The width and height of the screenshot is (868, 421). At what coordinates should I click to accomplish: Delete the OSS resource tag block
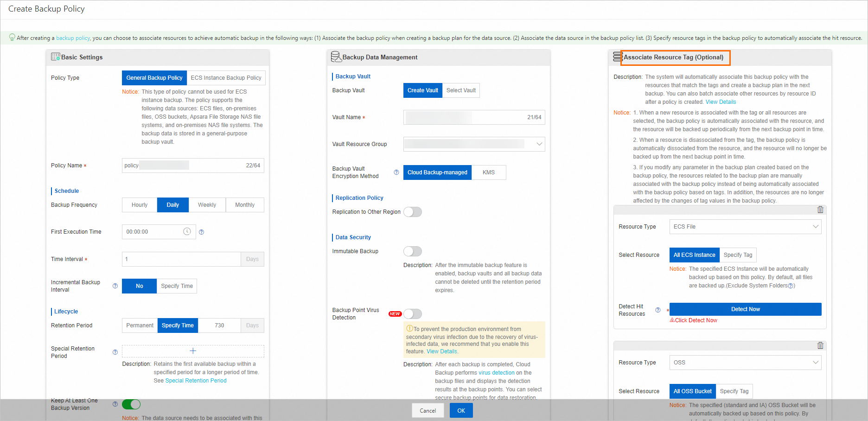[x=820, y=345]
